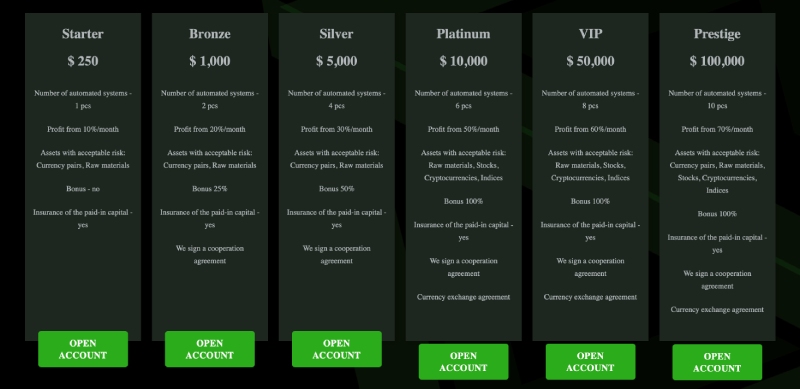Open account for the Bronze plan

(x=210, y=349)
